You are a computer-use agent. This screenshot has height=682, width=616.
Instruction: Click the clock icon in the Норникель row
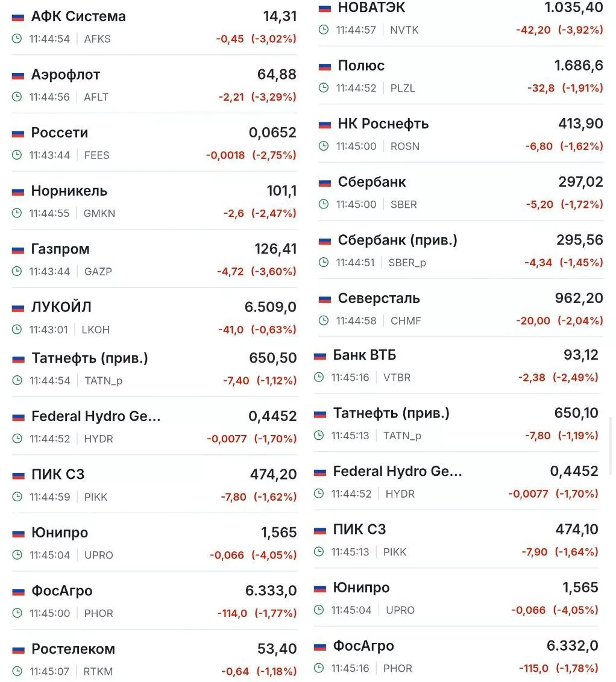(17, 213)
